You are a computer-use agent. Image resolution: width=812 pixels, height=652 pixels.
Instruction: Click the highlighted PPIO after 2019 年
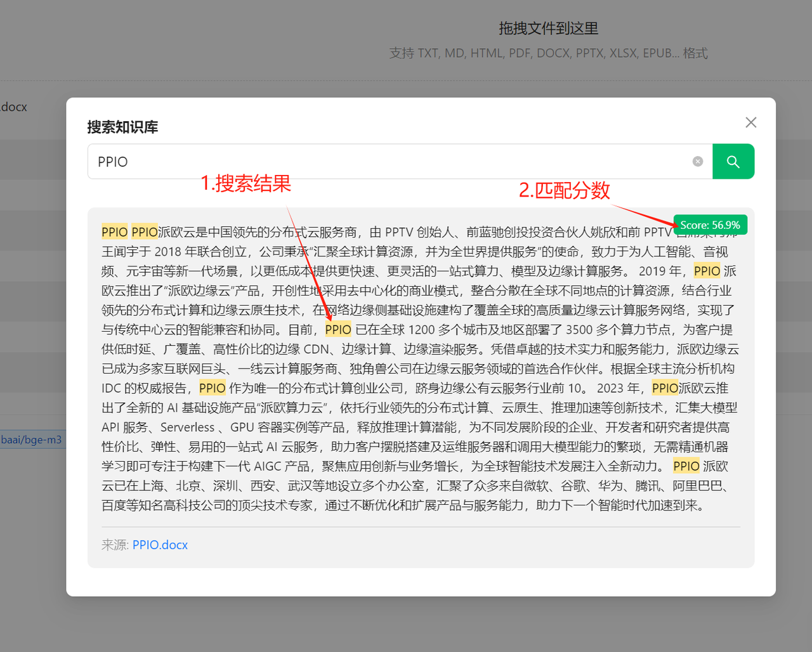coord(707,271)
